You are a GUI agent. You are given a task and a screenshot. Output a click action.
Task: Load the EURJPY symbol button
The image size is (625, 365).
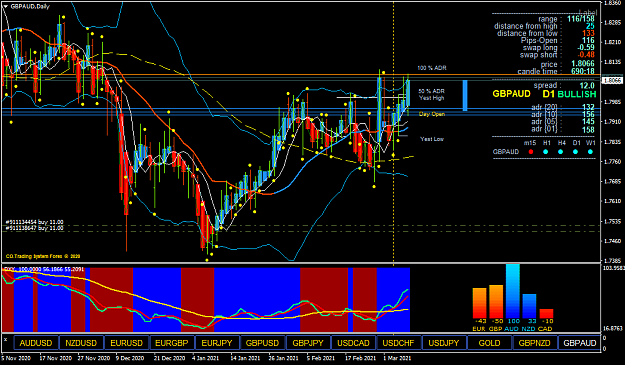217,343
